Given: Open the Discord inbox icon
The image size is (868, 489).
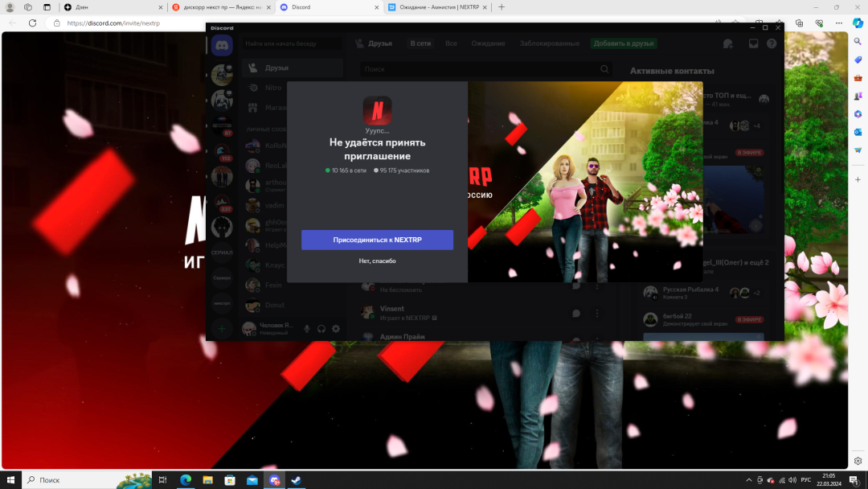Looking at the screenshot, I should (753, 43).
